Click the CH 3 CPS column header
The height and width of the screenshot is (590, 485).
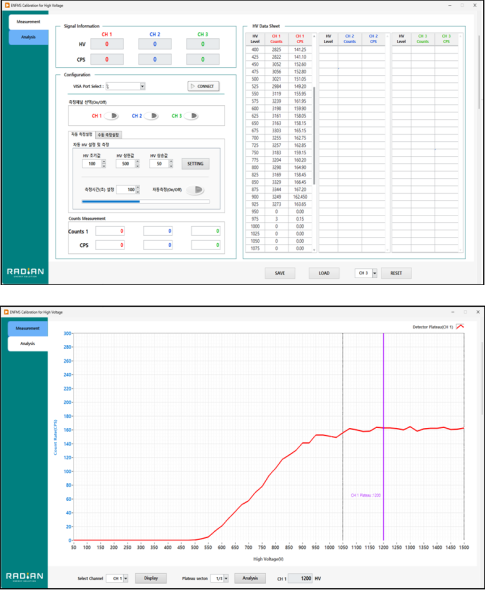click(x=446, y=39)
